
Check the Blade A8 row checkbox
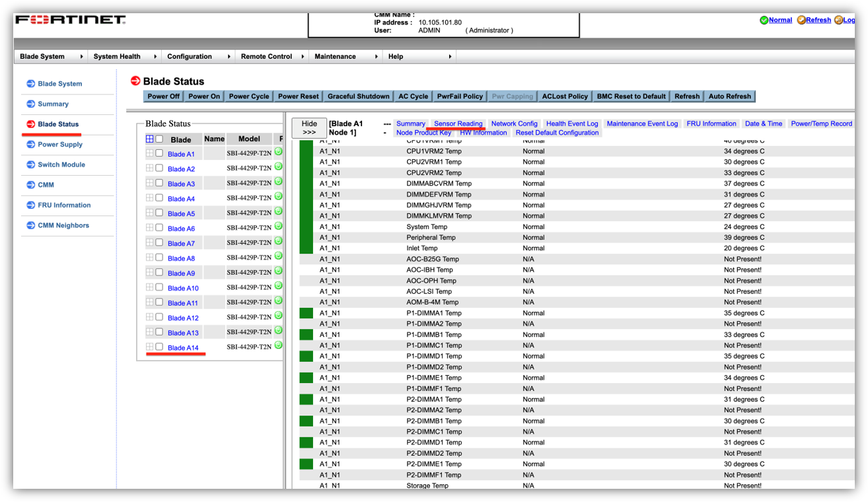[159, 257]
